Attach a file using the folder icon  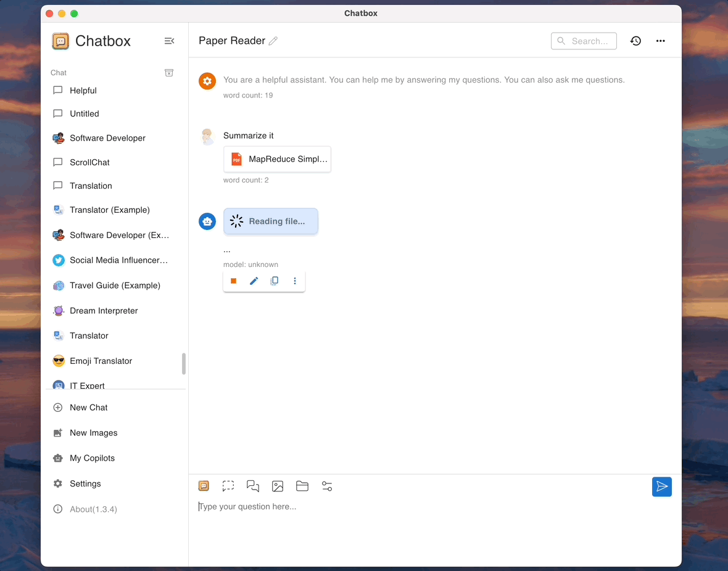(302, 486)
